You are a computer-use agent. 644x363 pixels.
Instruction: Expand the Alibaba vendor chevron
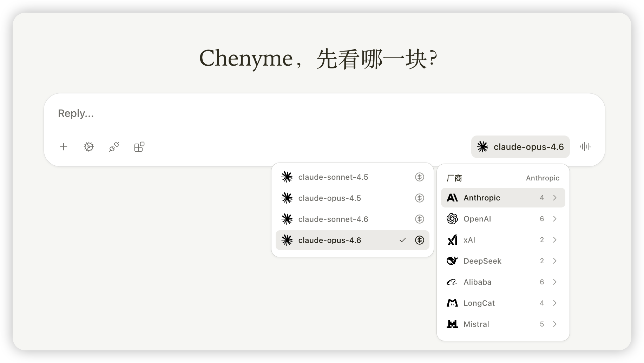[x=555, y=282]
